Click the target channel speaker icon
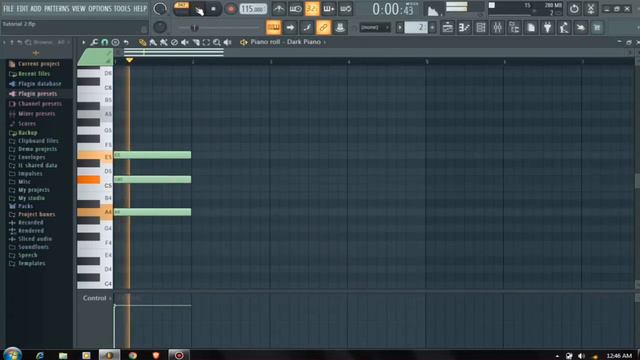640x360 pixels. tap(244, 42)
